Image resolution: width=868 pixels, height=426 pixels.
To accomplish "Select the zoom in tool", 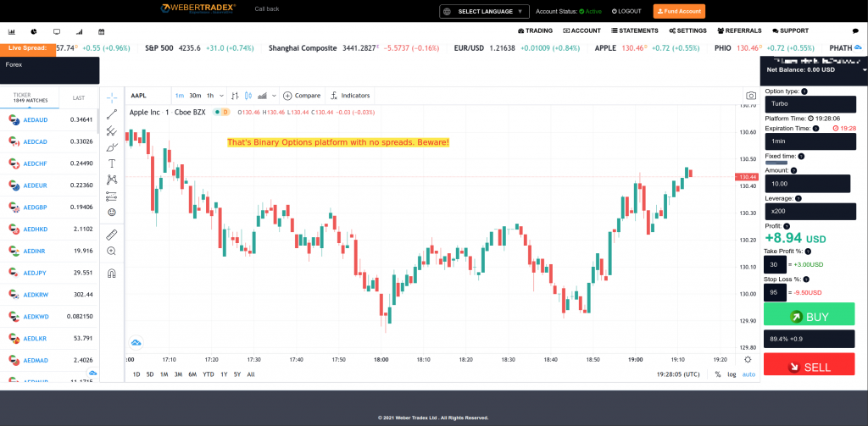I will pos(112,251).
